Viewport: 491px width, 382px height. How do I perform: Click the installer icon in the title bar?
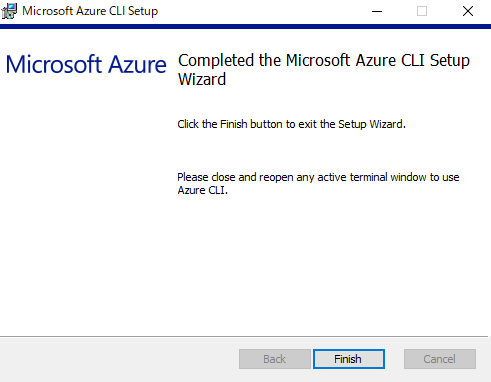coord(9,11)
